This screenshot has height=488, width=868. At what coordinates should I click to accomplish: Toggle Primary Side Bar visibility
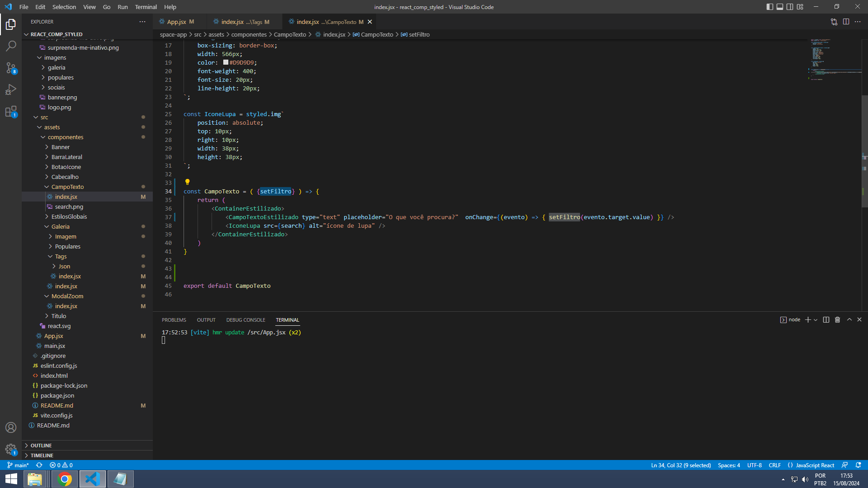tap(770, 7)
